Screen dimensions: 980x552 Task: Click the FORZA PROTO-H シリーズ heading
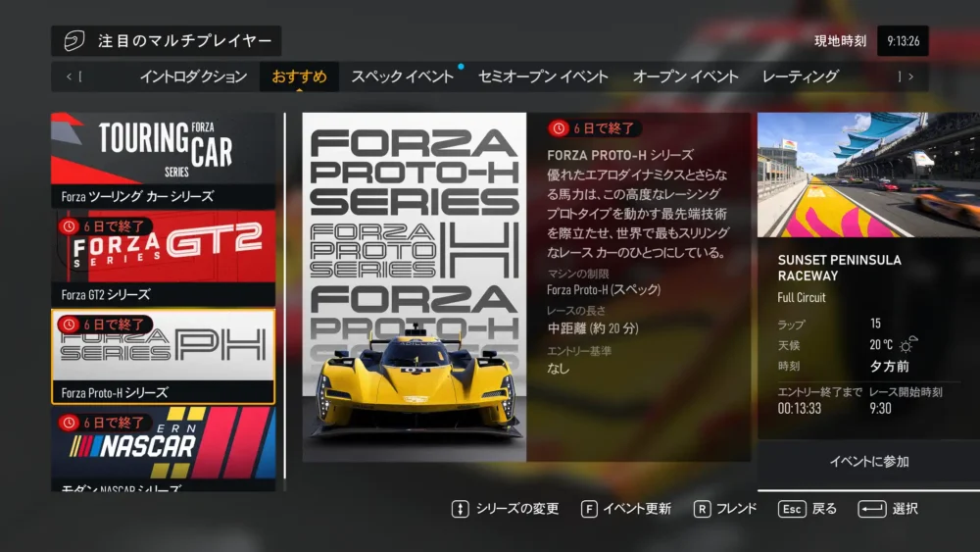pyautogui.click(x=620, y=155)
